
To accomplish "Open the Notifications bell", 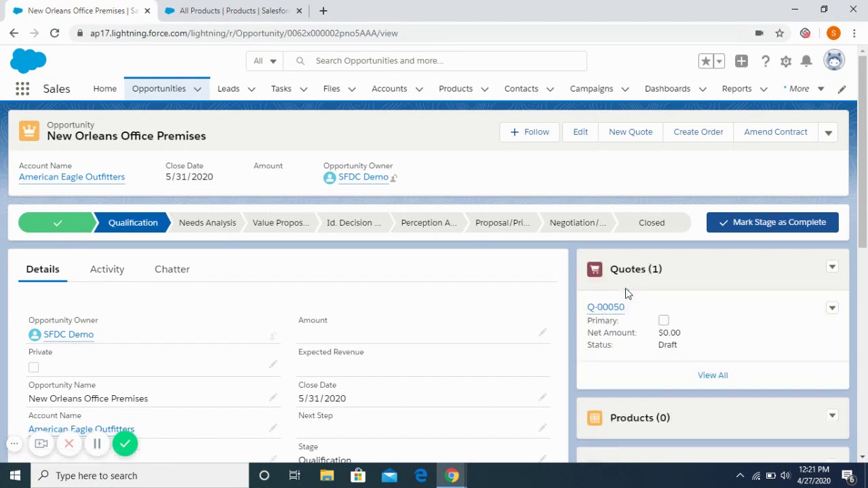I will pos(806,61).
